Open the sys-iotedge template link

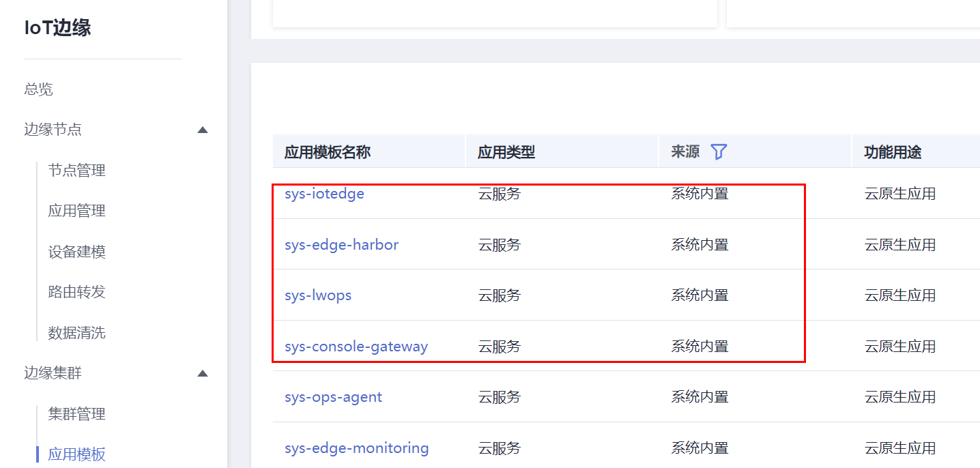(324, 194)
